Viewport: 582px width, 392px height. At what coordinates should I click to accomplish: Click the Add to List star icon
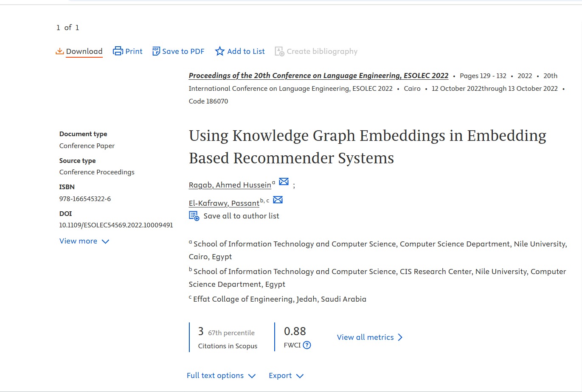219,51
